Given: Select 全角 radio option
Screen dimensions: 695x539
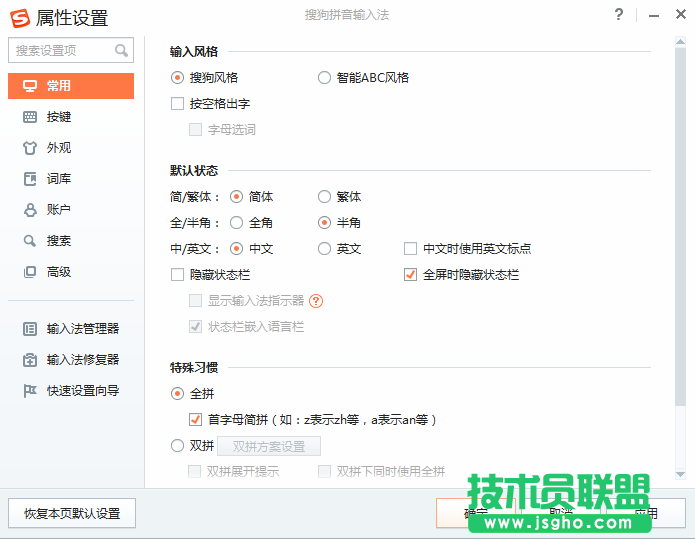Looking at the screenshot, I should (x=236, y=223).
